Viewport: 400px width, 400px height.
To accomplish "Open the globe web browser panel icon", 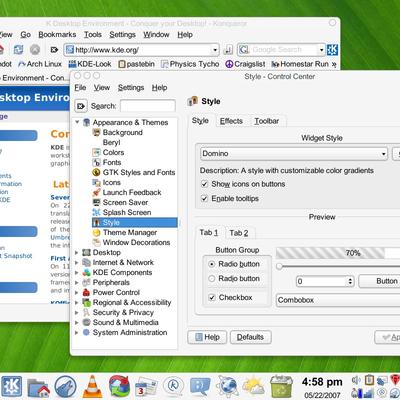I will point(227,387).
